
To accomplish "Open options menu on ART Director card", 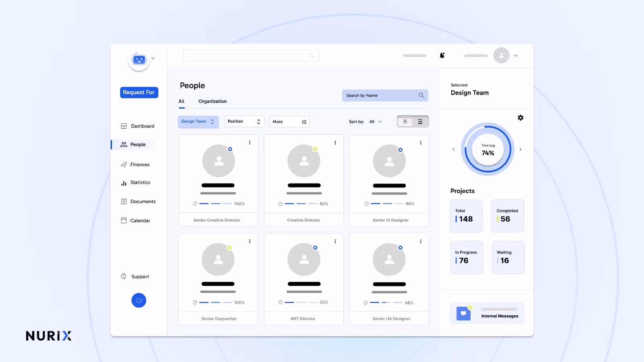I will pyautogui.click(x=335, y=241).
